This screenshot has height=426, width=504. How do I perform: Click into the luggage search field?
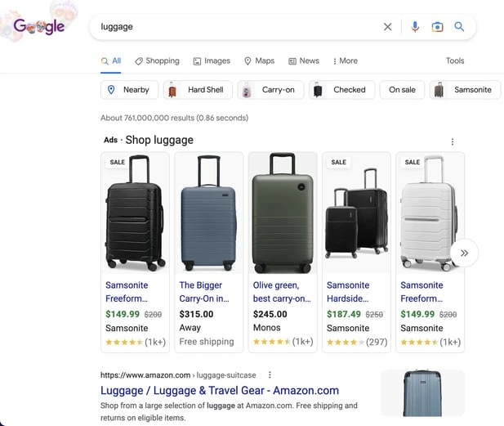pos(237,27)
